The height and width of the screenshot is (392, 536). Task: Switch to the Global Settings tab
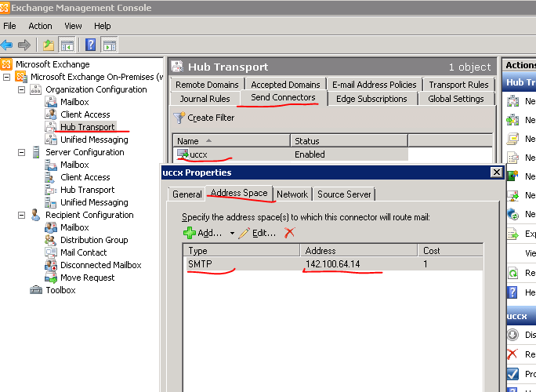pyautogui.click(x=456, y=99)
